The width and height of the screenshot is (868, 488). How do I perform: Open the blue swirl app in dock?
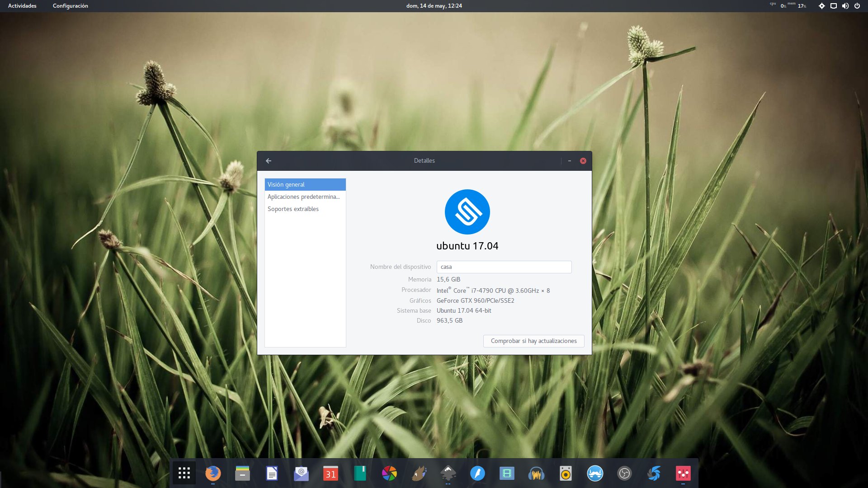[654, 473]
